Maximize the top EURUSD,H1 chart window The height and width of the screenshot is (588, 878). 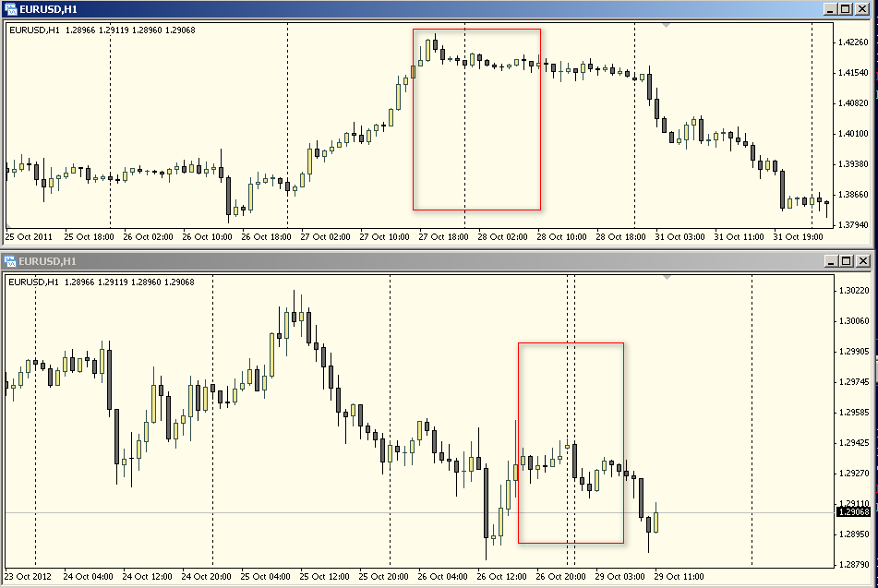(846, 9)
